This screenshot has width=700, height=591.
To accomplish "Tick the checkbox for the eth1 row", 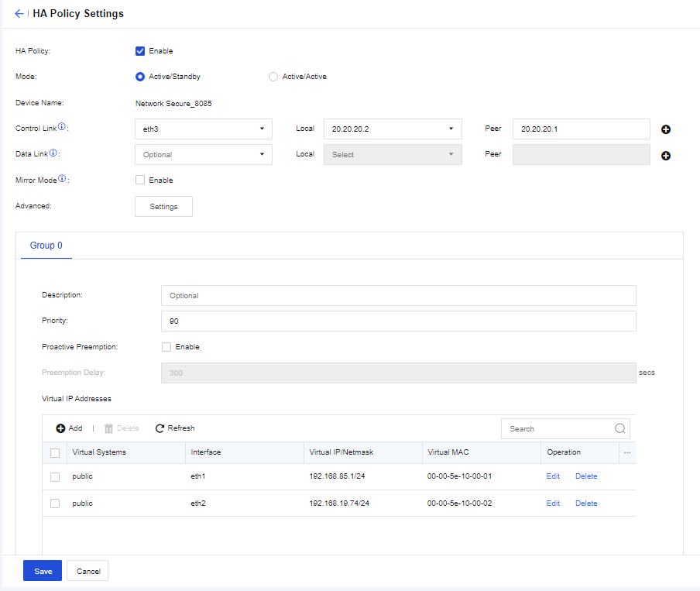I will point(55,477).
